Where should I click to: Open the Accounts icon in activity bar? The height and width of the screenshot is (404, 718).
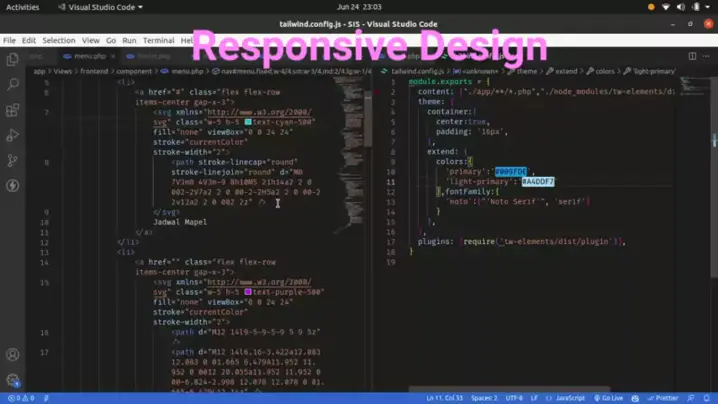tap(13, 354)
